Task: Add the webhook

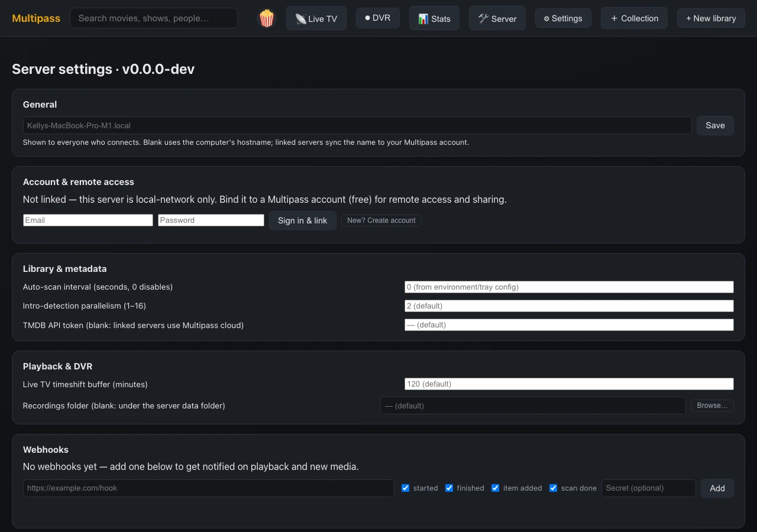Action: coord(717,488)
